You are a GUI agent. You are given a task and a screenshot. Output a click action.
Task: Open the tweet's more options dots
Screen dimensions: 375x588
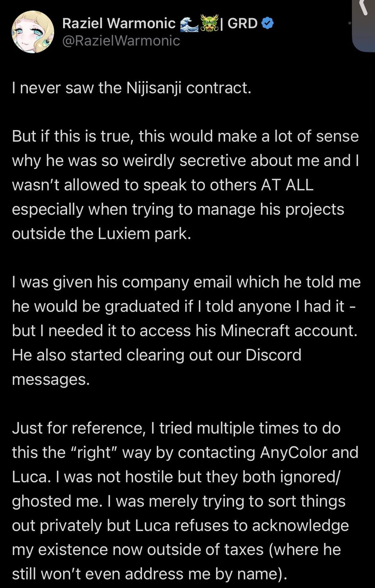[x=350, y=24]
